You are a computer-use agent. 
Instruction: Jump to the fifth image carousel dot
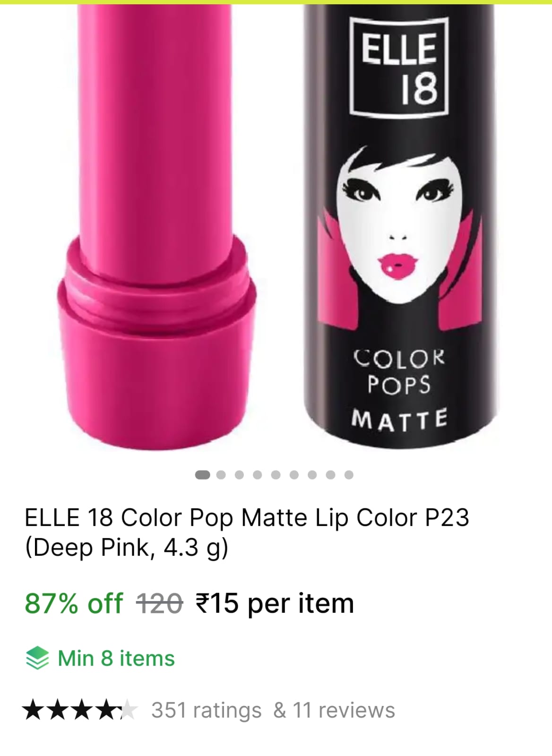click(x=276, y=475)
